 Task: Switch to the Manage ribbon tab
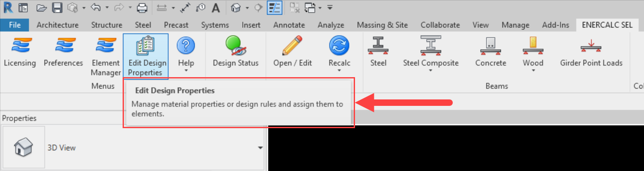[x=515, y=25]
